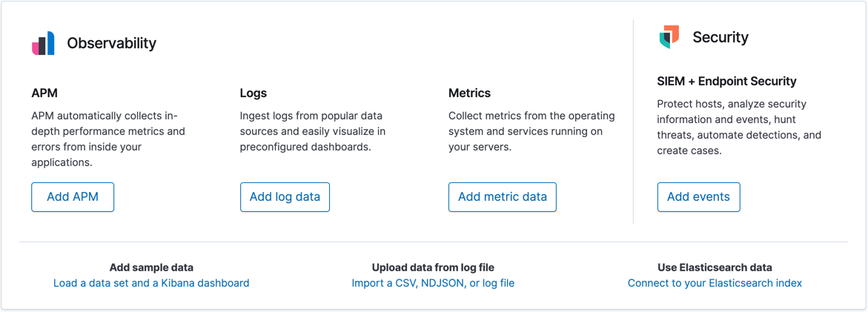Click the Add log data button
868x312 pixels.
(x=285, y=197)
